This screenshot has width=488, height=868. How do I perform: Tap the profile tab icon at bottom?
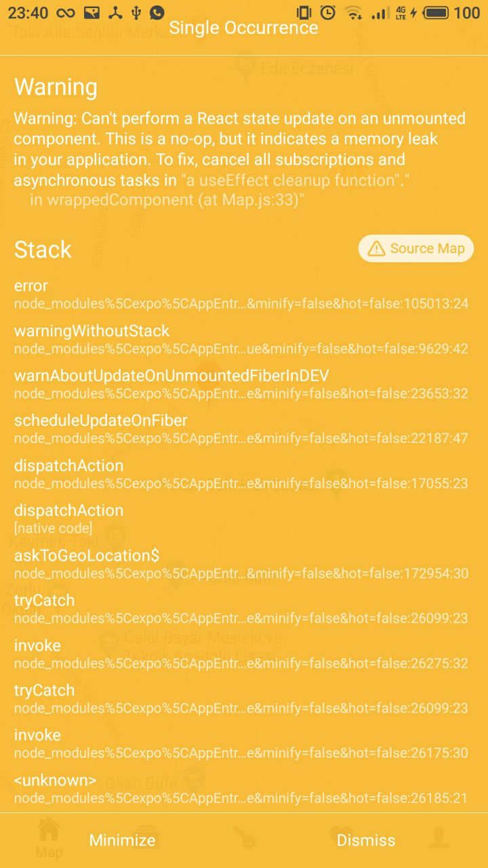click(439, 837)
